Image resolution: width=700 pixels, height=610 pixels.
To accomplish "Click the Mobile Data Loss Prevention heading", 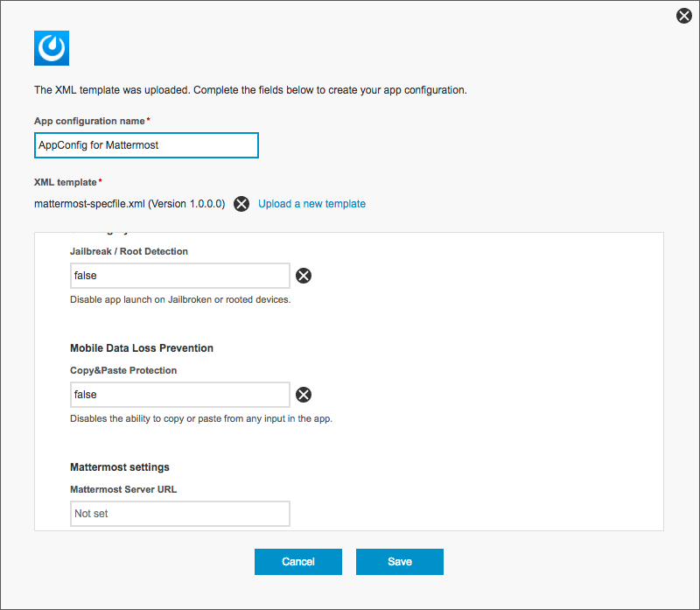I will (x=142, y=347).
